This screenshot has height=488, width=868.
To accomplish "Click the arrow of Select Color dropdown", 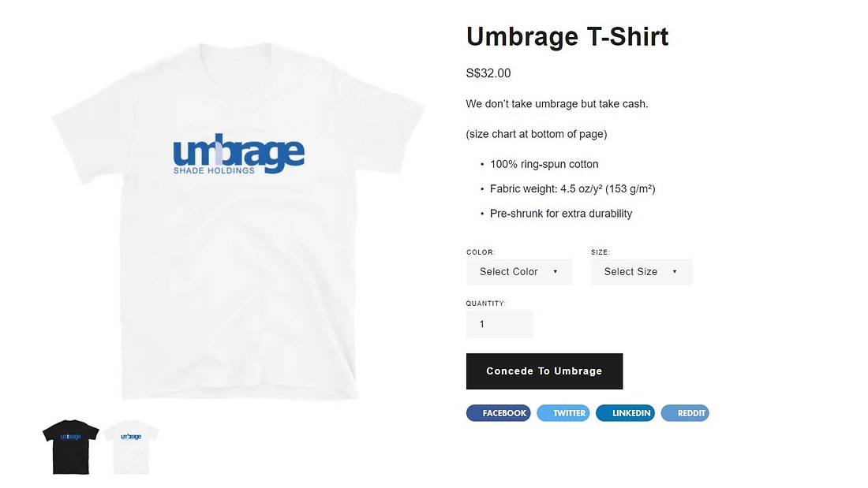I will 556,272.
